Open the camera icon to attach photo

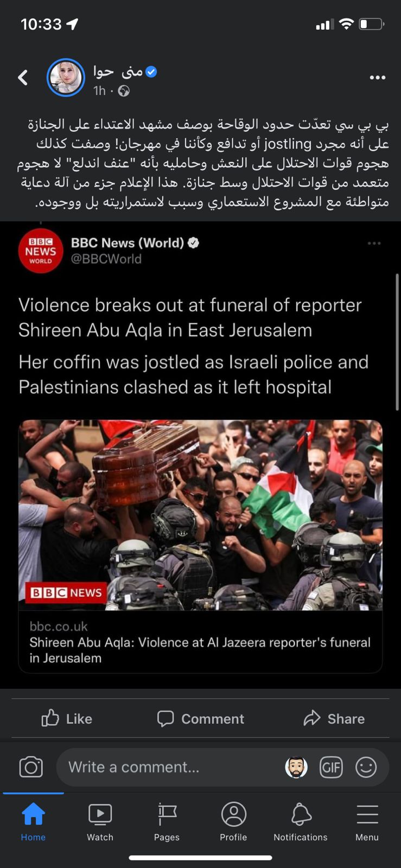click(x=31, y=767)
